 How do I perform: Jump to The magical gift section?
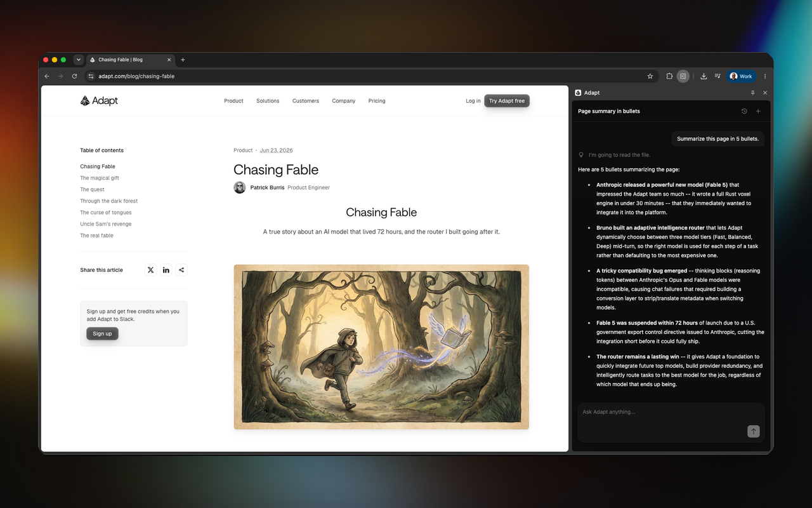[100, 178]
